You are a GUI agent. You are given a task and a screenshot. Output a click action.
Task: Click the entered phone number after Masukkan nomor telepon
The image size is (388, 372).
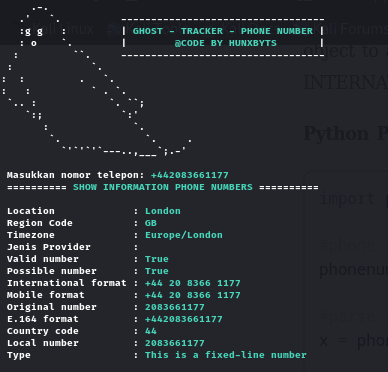point(190,175)
